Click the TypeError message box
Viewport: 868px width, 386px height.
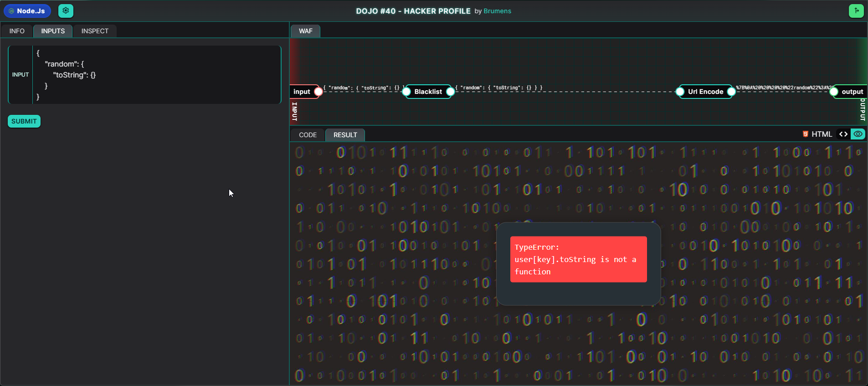(578, 259)
